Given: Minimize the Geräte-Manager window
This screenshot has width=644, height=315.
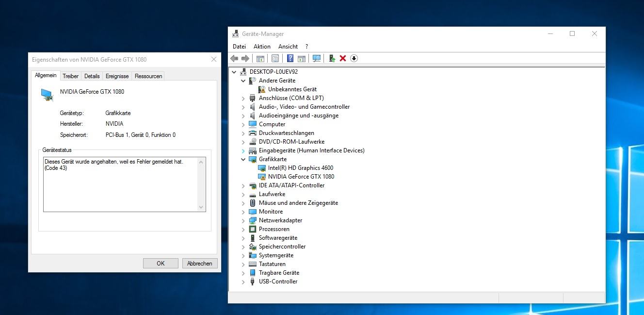Looking at the screenshot, I should 550,33.
